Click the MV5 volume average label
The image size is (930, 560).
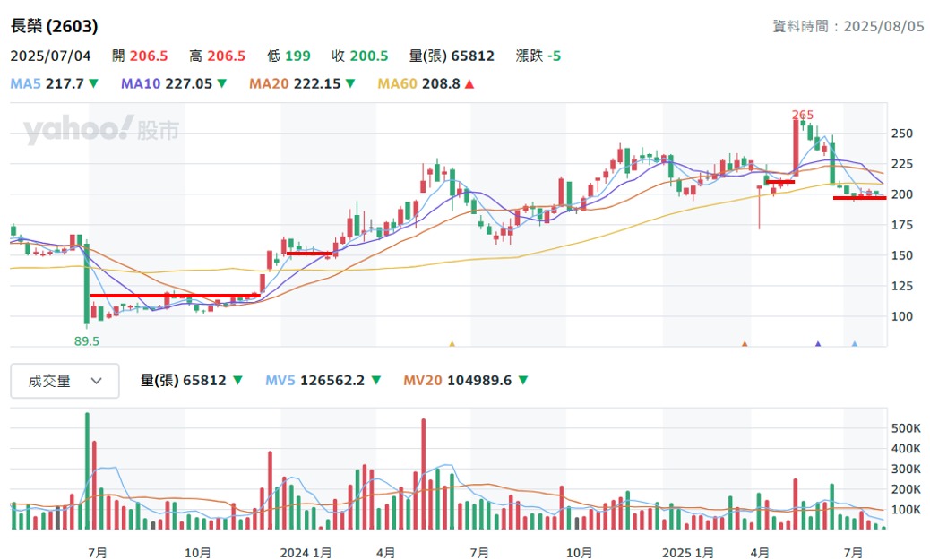coord(280,380)
